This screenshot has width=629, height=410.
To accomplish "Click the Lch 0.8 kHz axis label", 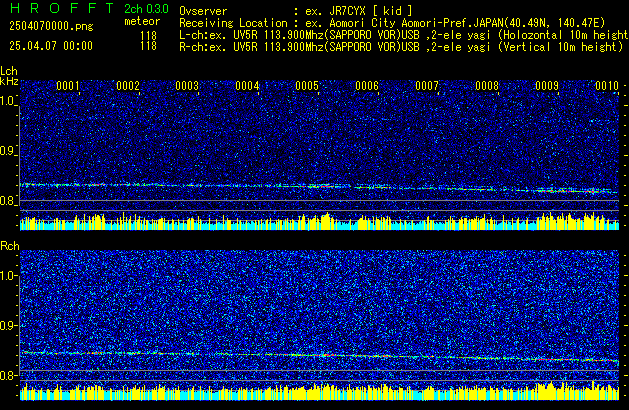I will pyautogui.click(x=8, y=201).
